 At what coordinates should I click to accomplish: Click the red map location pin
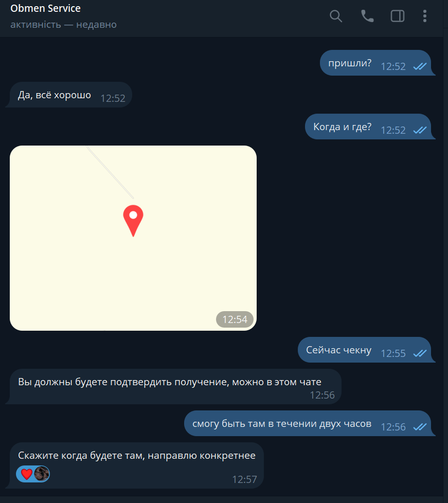pyautogui.click(x=133, y=221)
